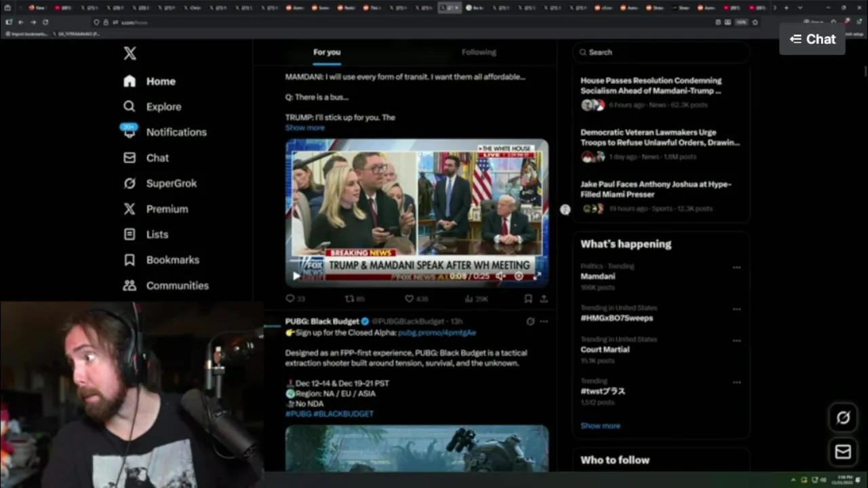The width and height of the screenshot is (868, 488).
Task: Open SuperGrok from the sidebar
Action: pyautogui.click(x=160, y=184)
